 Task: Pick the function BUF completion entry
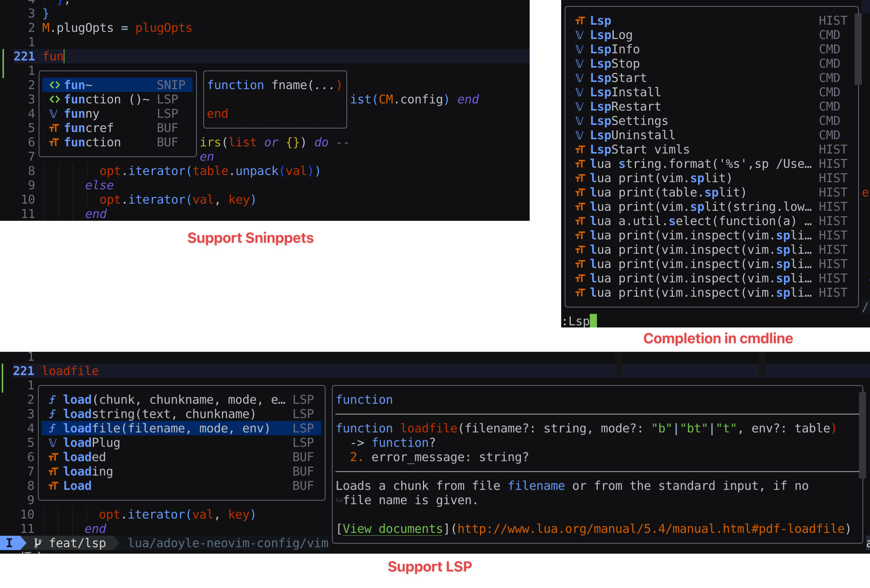tap(92, 142)
